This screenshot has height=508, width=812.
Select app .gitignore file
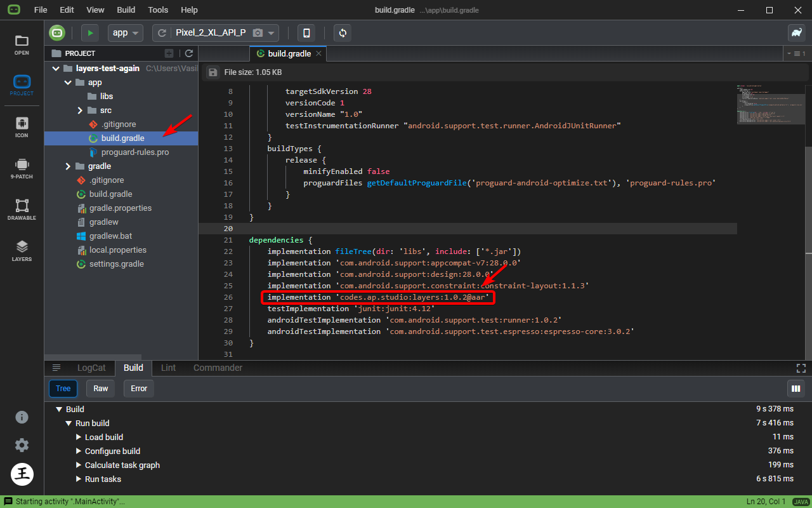point(118,124)
